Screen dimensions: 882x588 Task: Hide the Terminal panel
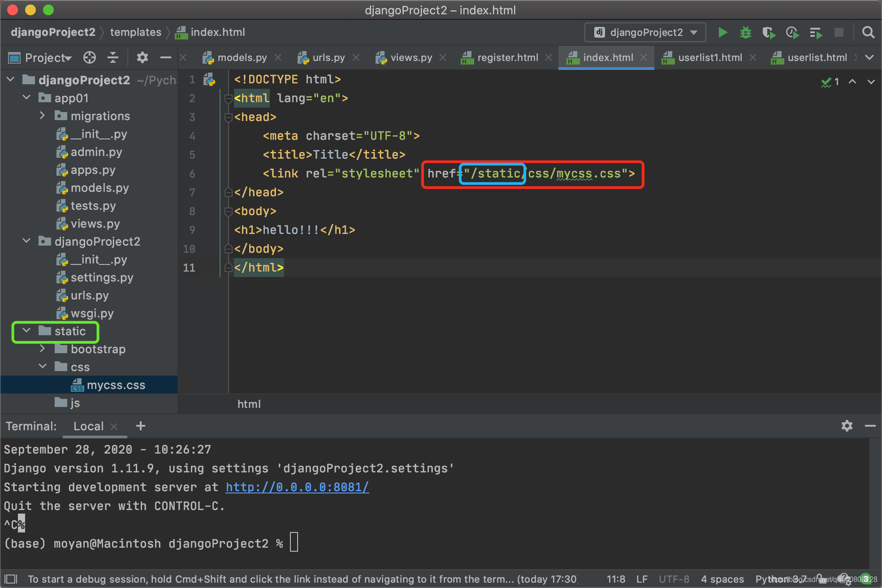click(870, 426)
